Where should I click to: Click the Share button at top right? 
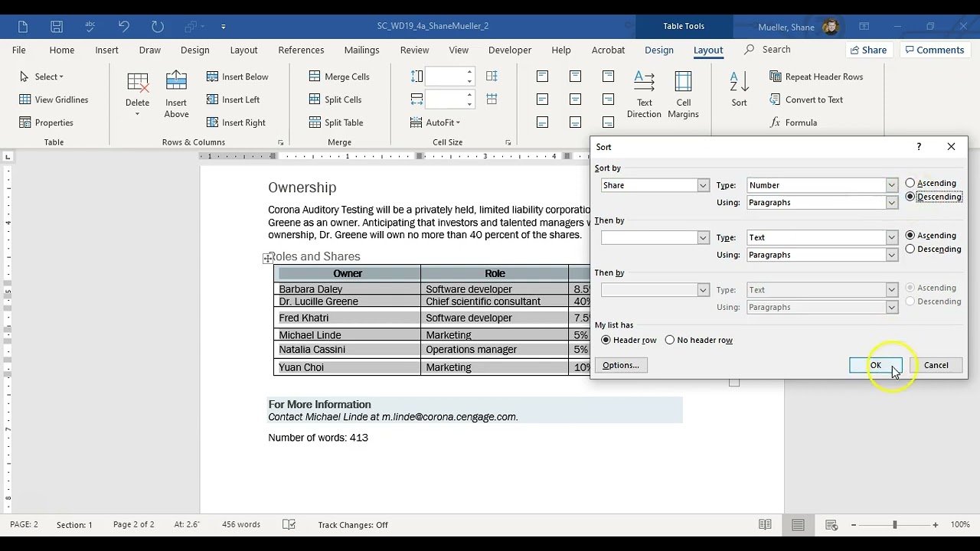tap(868, 50)
